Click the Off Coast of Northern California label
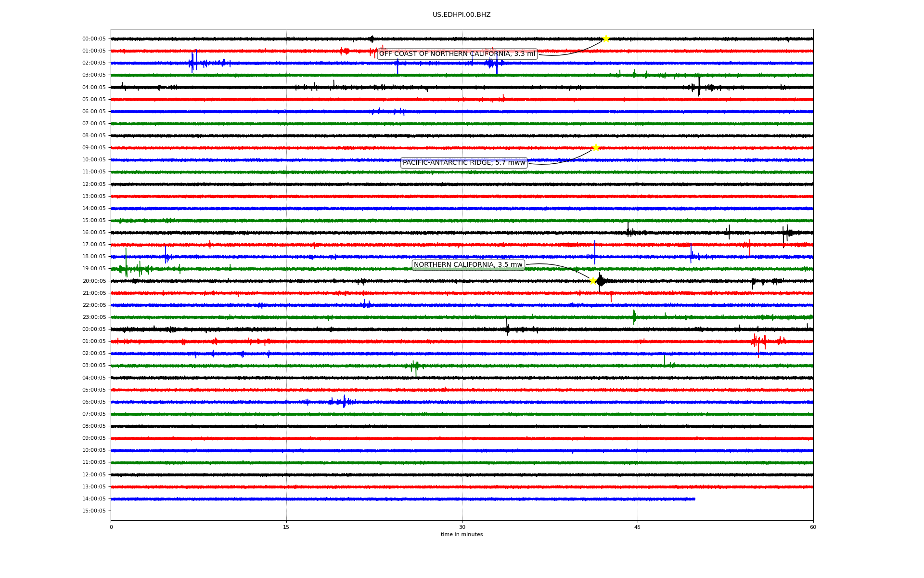The width and height of the screenshot is (924, 578). pos(457,54)
